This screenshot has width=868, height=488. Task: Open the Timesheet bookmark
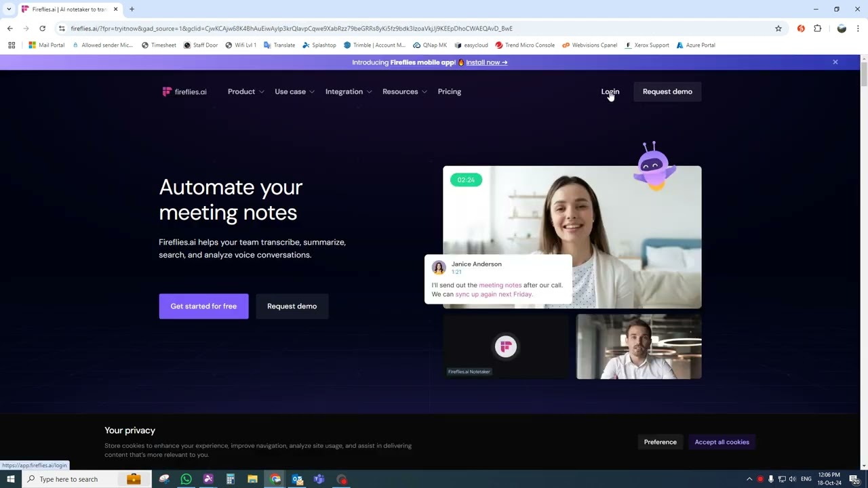(x=159, y=45)
